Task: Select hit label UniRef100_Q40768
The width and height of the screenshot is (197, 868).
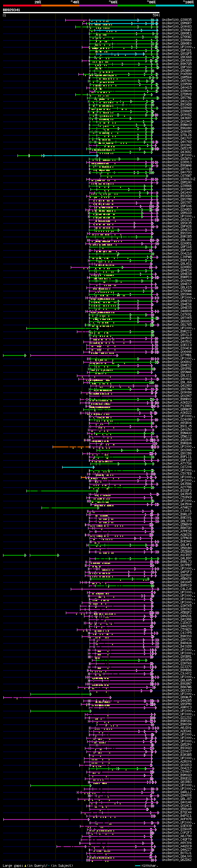Action: (x=177, y=142)
